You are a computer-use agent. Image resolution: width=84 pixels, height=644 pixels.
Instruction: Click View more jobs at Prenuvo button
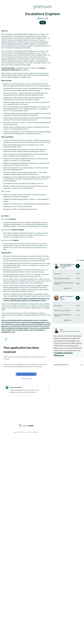pyautogui.click(x=26, y=374)
